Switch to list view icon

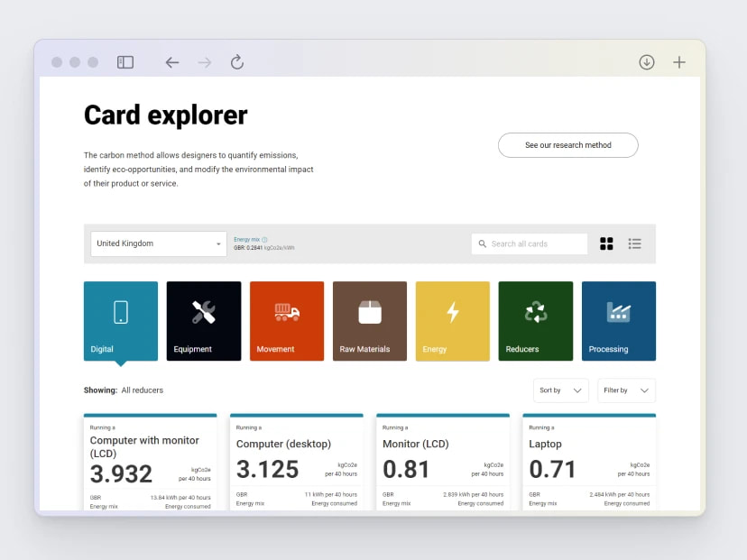click(x=634, y=243)
